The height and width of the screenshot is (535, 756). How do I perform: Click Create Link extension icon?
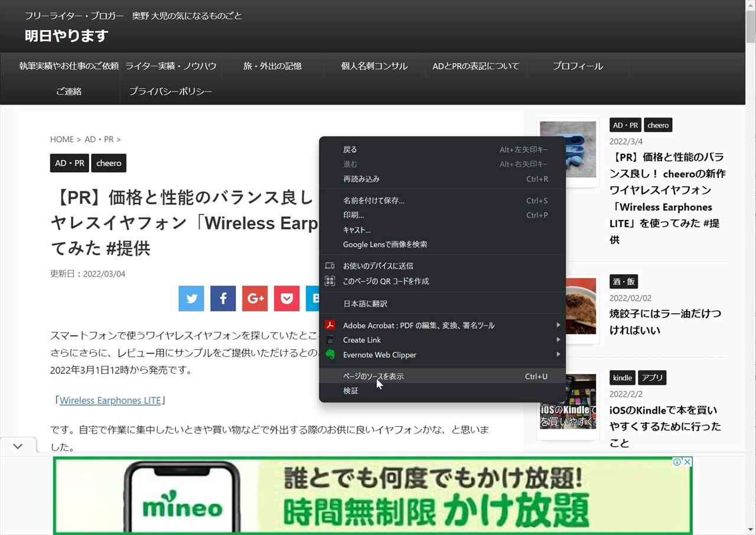pyautogui.click(x=330, y=340)
